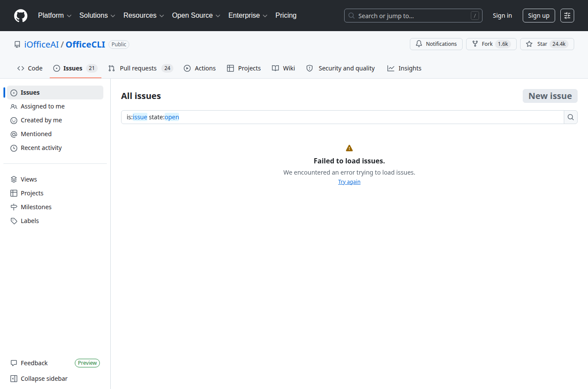The width and height of the screenshot is (588, 389).
Task: Click the Fork icon
Action: coord(475,44)
